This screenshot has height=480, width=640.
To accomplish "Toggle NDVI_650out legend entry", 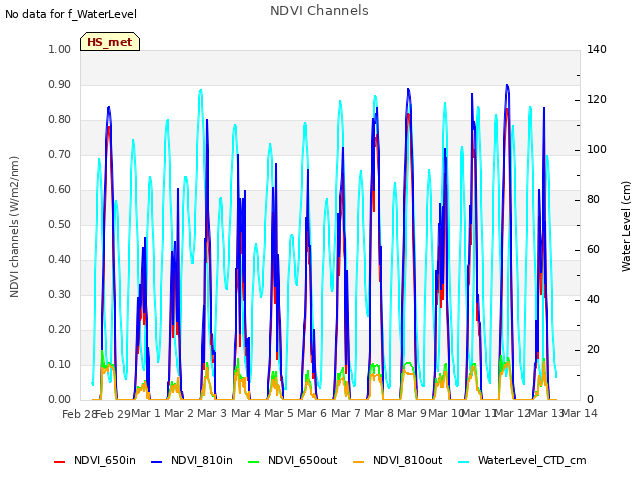I will pyautogui.click(x=293, y=460).
